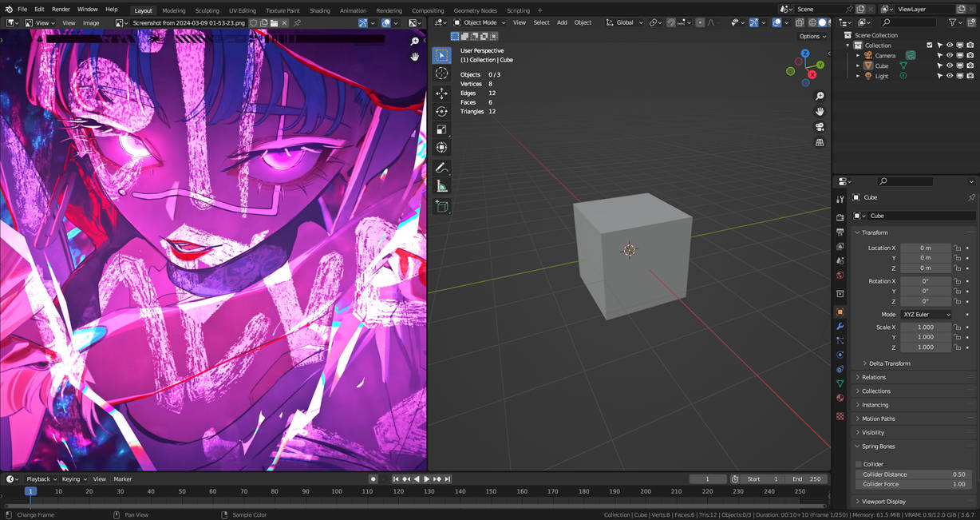Image resolution: width=980 pixels, height=520 pixels.
Task: Play the animation forward
Action: point(426,479)
